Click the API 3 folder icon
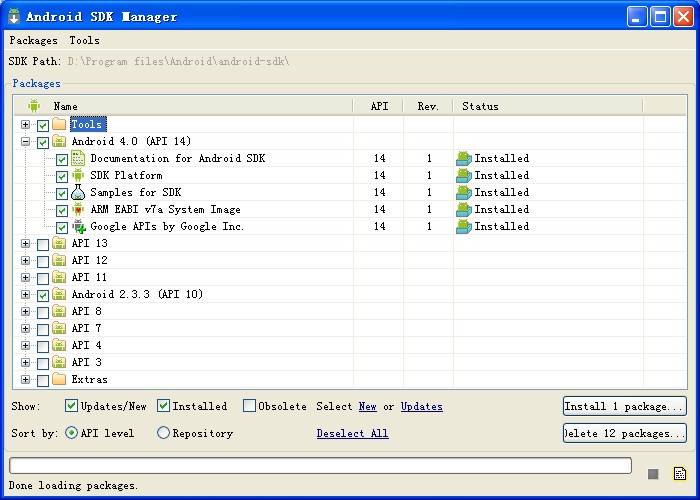The height and width of the screenshot is (500, 700). point(59,362)
